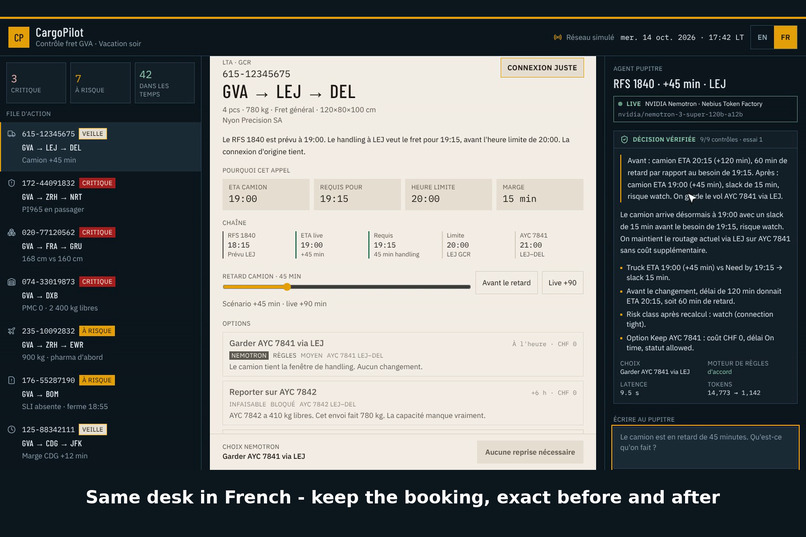The width and height of the screenshot is (806, 537).
Task: Open shipment 235-10092832 GVA ZRH EWR
Action: 101,344
